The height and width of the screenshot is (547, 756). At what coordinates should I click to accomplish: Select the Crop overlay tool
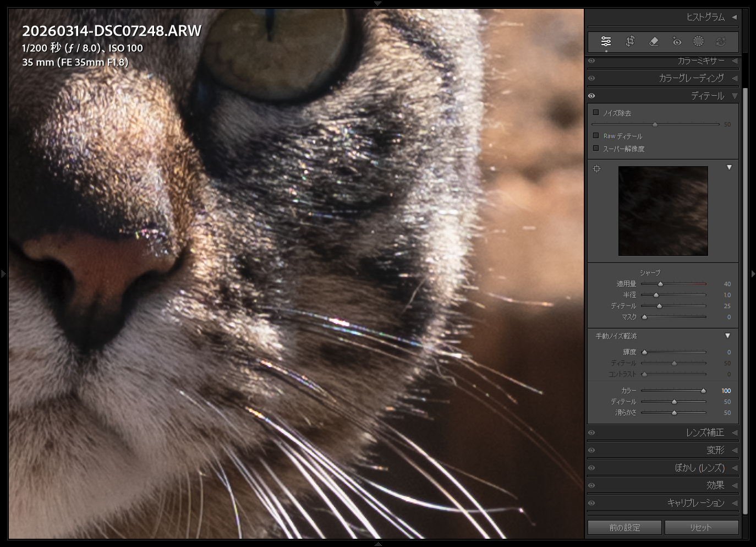tap(630, 41)
